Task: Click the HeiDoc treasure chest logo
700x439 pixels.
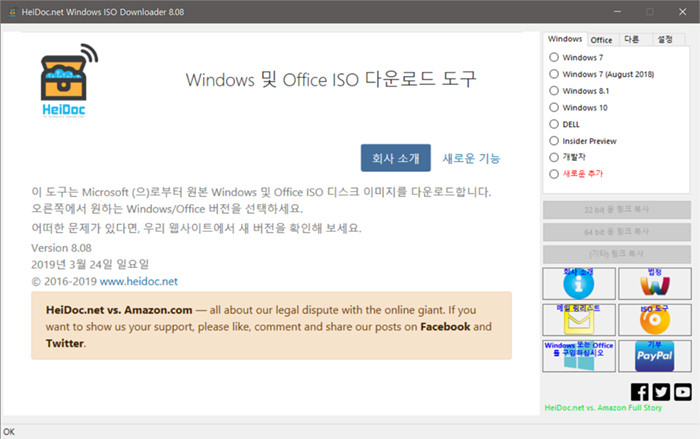Action: 68,80
